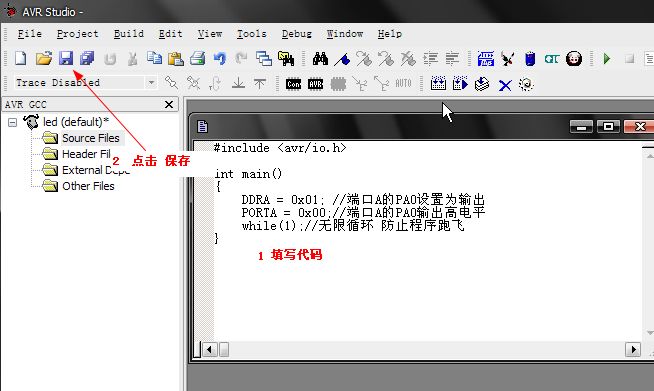Screen dimensions: 654x391
Task: Click the grey chip icon
Action: point(338,84)
